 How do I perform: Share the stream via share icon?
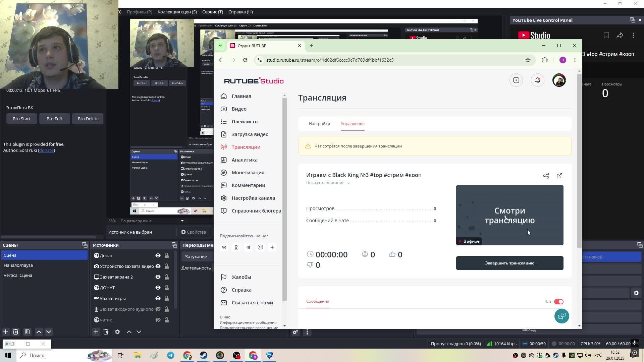546,176
